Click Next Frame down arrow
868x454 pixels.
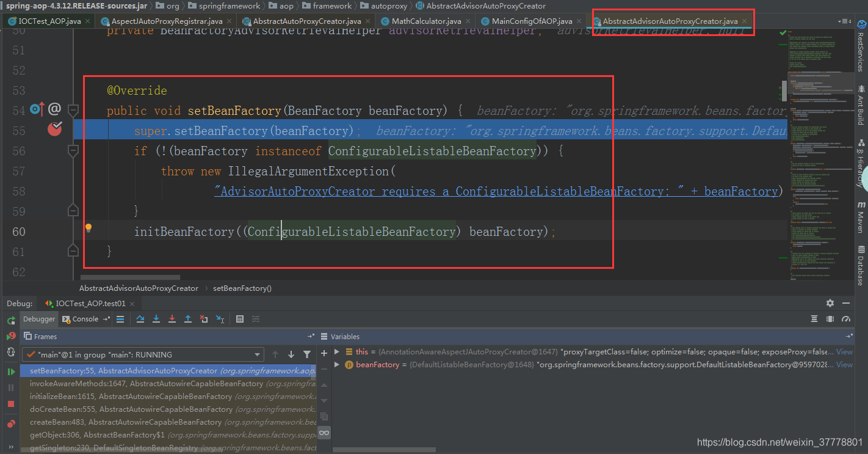291,354
